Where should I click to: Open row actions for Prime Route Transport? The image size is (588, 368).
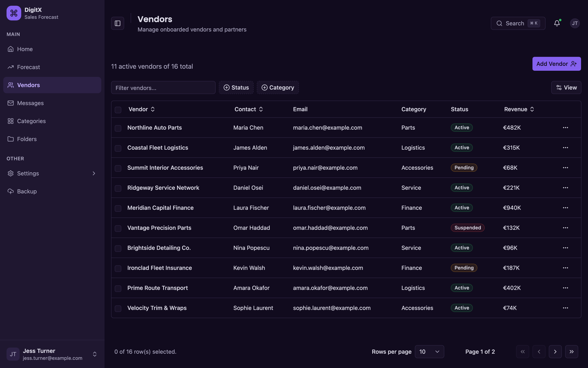click(x=565, y=288)
